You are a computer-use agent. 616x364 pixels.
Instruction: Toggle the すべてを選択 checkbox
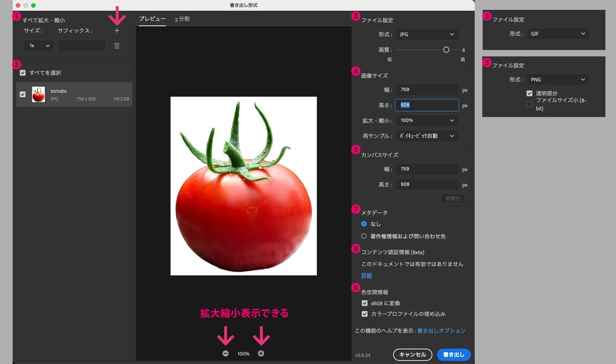[23, 73]
